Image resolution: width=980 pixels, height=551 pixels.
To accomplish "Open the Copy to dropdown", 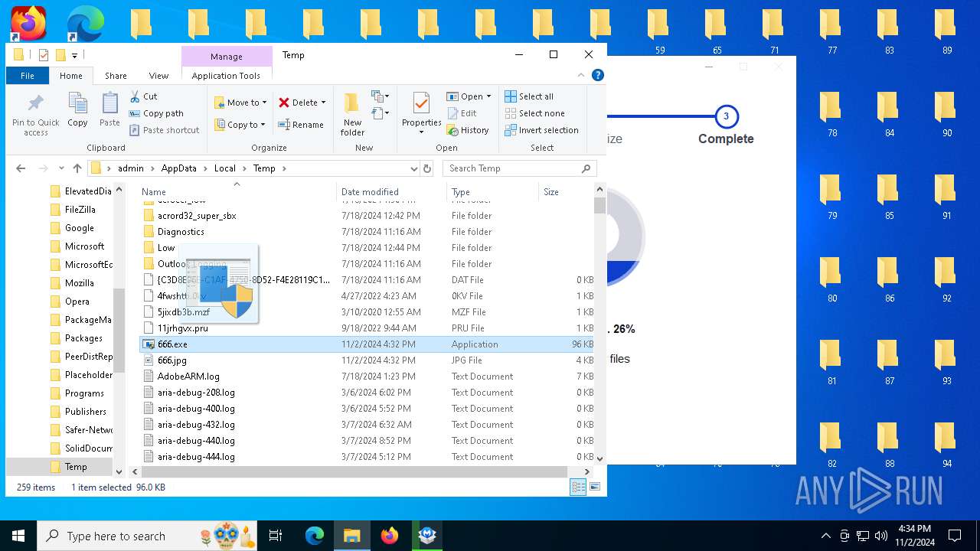I will pyautogui.click(x=240, y=125).
